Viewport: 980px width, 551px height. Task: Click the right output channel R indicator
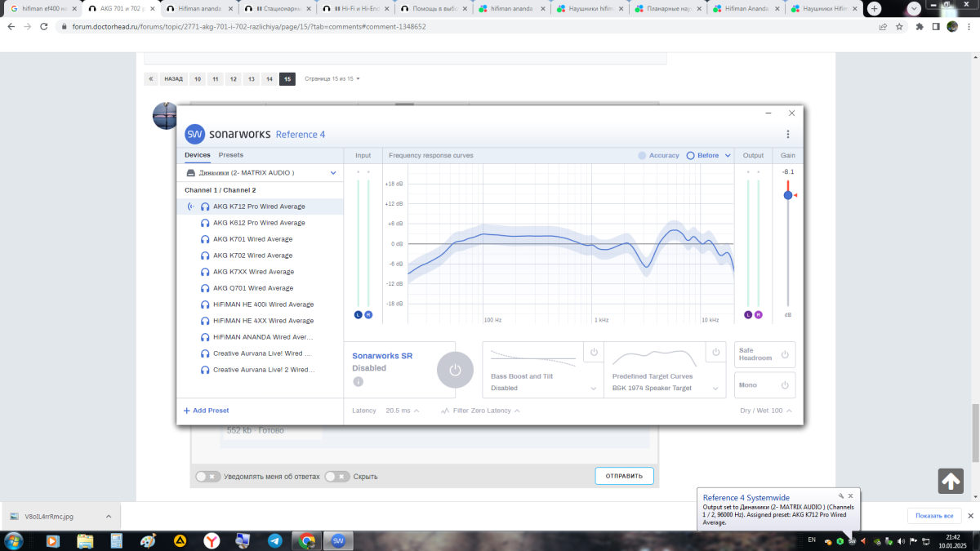click(x=759, y=315)
